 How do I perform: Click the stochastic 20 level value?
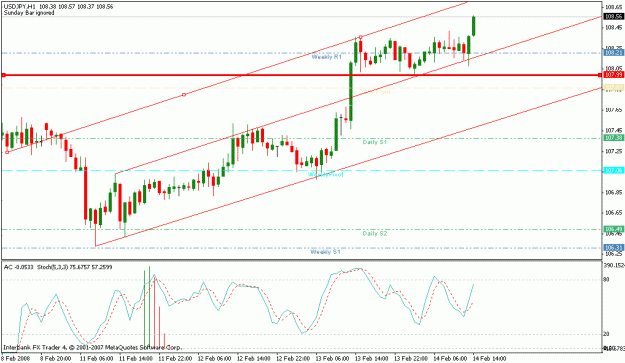pyautogui.click(x=606, y=334)
